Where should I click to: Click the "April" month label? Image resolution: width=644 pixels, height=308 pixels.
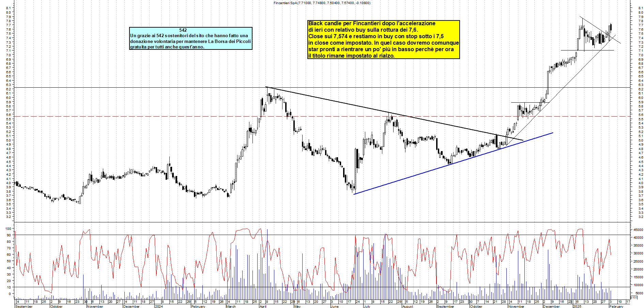point(263,306)
